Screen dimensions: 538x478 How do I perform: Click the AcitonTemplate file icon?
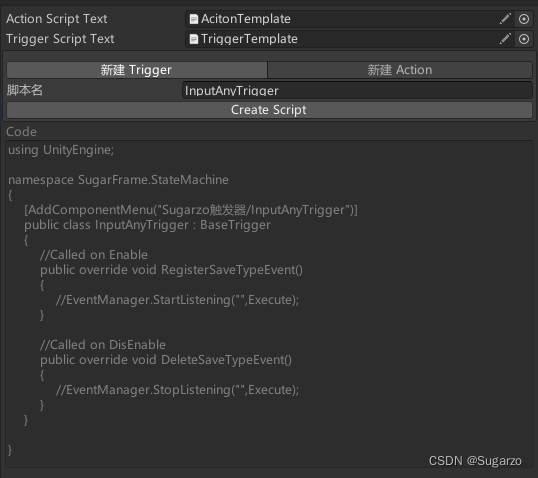[x=194, y=19]
